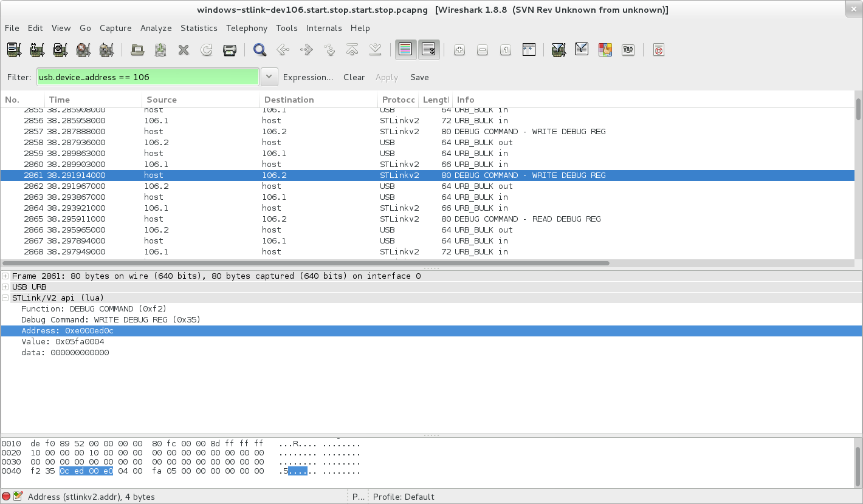Sort by the Source column header
Image resolution: width=863 pixels, height=504 pixels.
tap(201, 100)
